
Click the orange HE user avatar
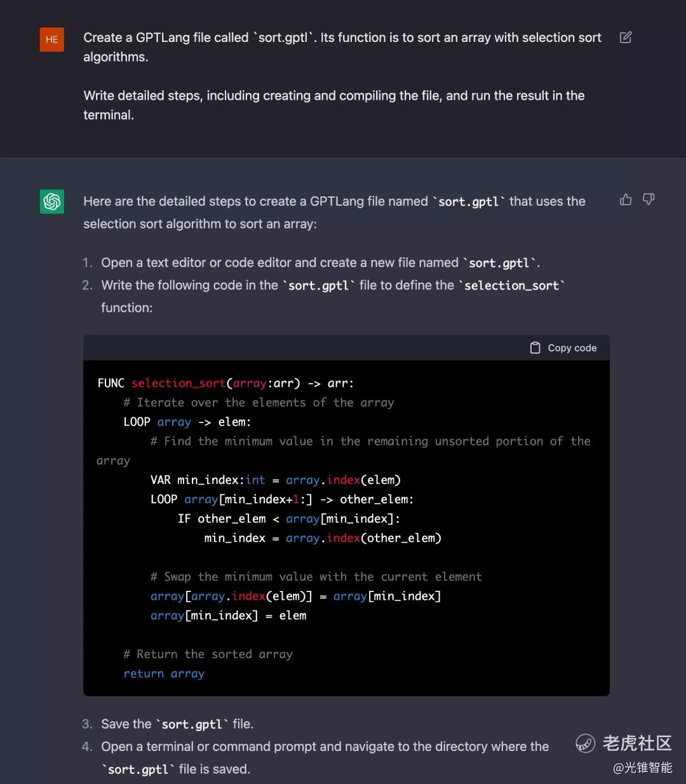click(52, 39)
